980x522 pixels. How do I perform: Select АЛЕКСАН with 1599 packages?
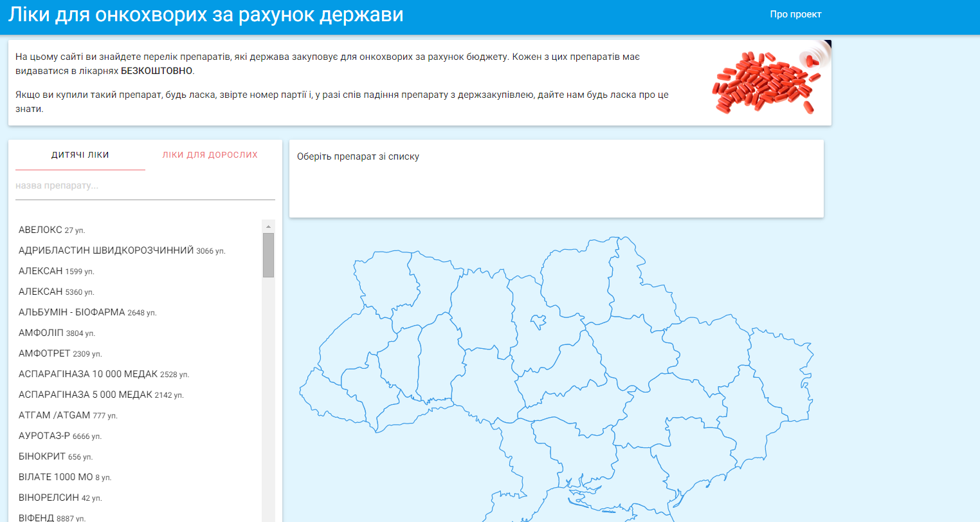[56, 271]
